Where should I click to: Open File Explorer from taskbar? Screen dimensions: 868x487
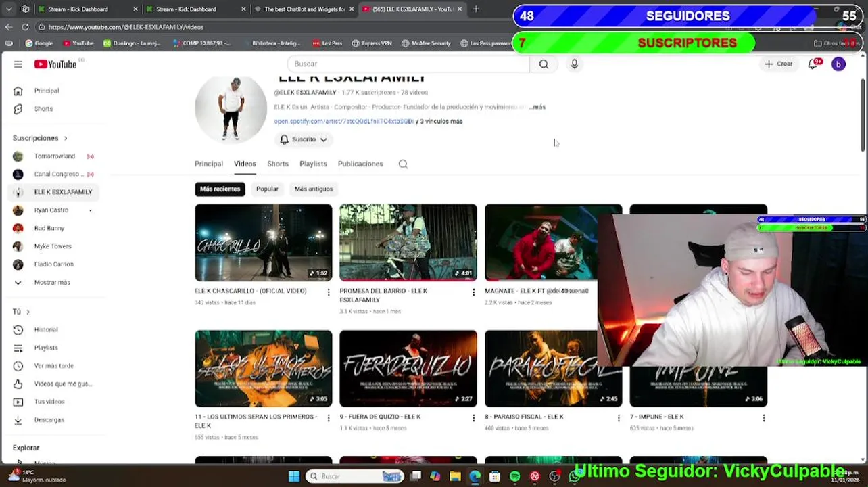(x=455, y=476)
